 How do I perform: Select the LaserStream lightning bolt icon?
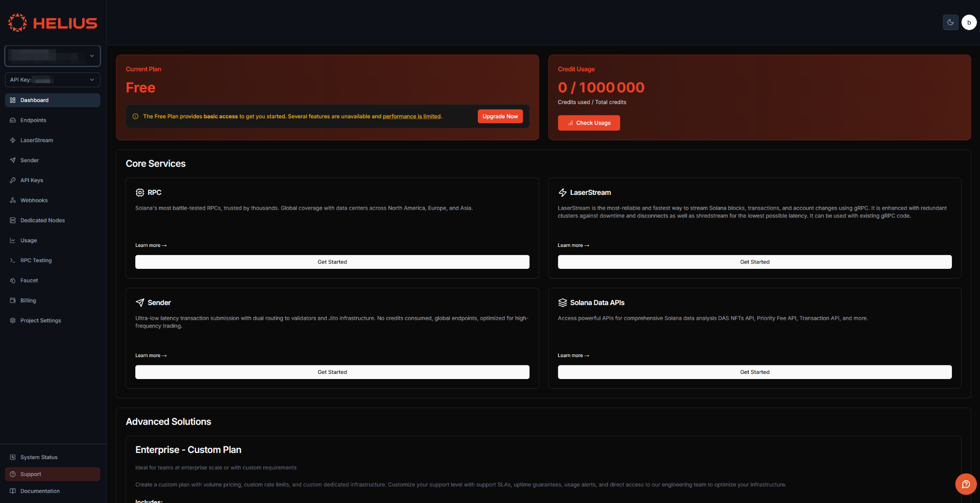(x=12, y=140)
